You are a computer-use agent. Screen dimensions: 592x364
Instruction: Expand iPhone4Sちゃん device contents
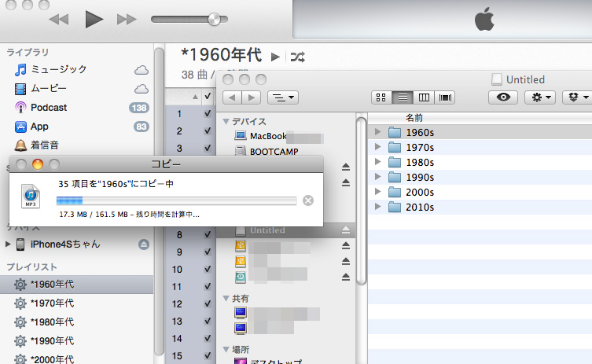click(8, 245)
